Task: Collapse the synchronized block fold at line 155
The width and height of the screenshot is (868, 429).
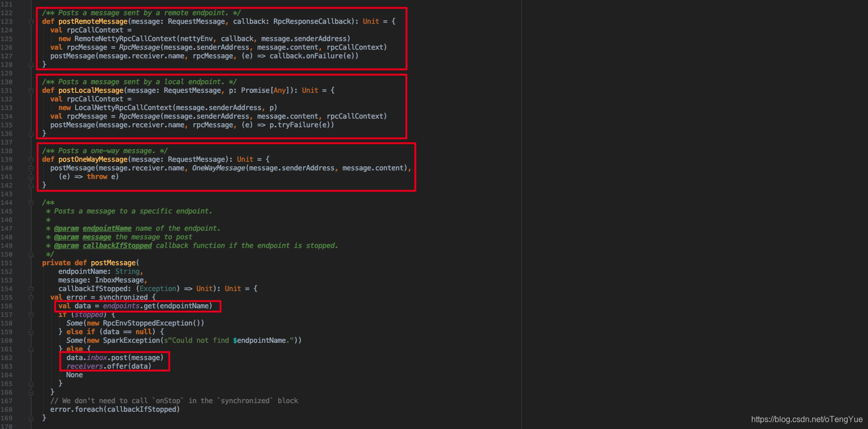Action: [31, 298]
